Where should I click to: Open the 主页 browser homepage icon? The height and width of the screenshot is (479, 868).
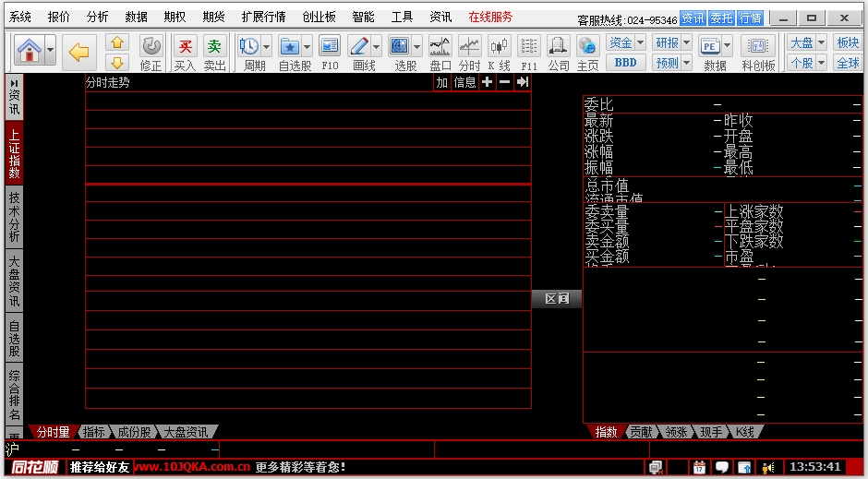pyautogui.click(x=587, y=46)
